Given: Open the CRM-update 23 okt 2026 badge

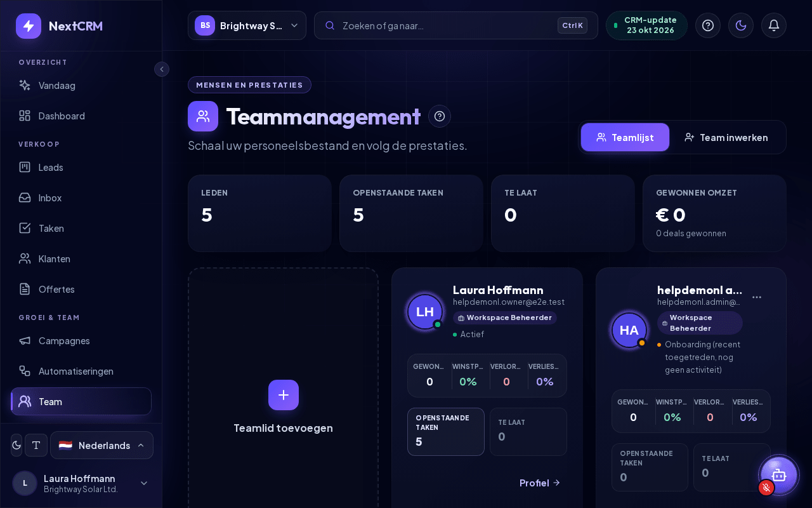Looking at the screenshot, I should (646, 25).
